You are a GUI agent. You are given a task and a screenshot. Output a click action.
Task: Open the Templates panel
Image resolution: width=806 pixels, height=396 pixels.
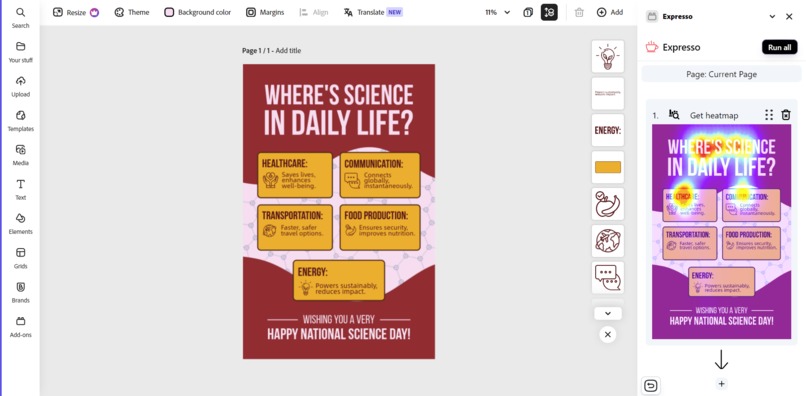pos(21,121)
